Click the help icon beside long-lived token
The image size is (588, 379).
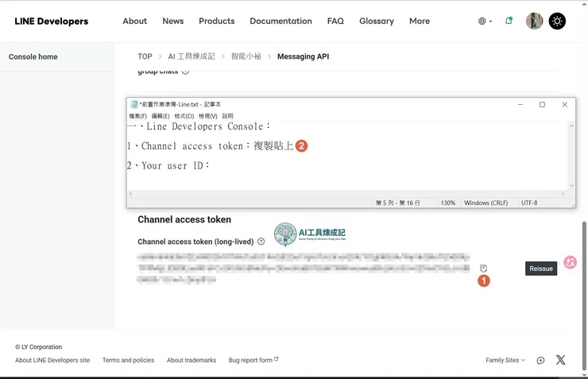[x=261, y=242]
